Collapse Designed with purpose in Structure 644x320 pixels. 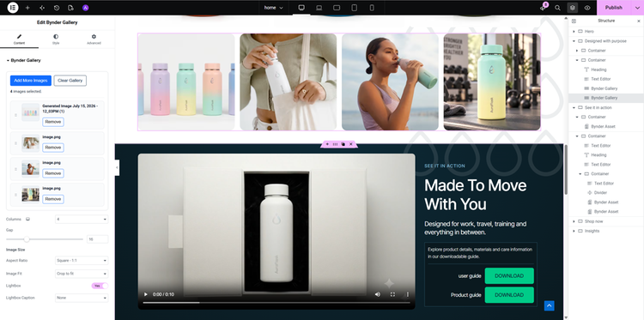point(574,41)
